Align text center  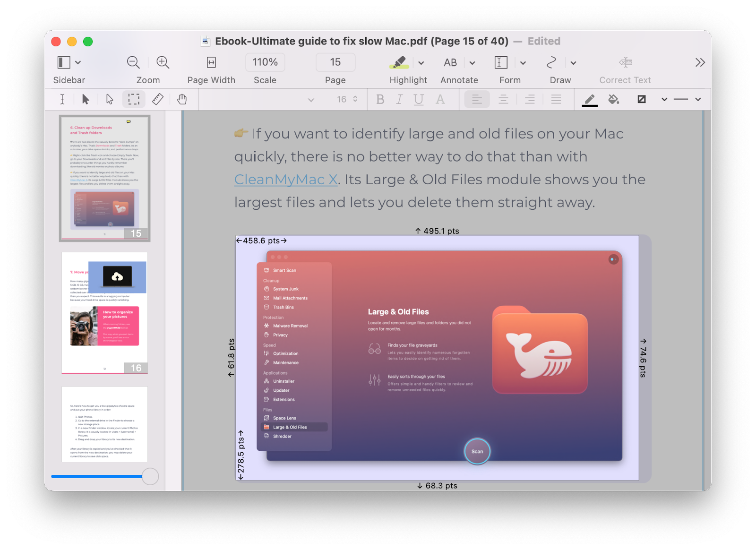pos(503,99)
